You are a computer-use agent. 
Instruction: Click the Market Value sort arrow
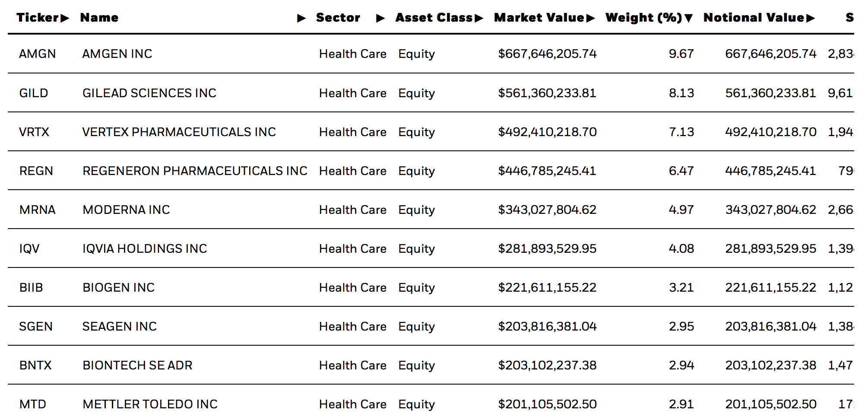pyautogui.click(x=590, y=18)
